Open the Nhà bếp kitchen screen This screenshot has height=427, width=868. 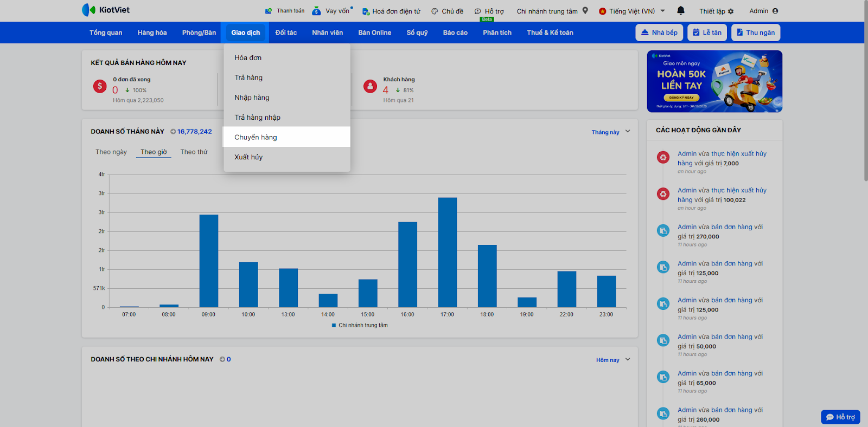(x=659, y=33)
